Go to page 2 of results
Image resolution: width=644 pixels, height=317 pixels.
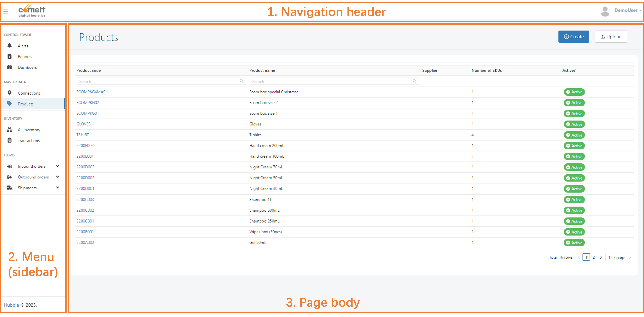[x=594, y=257]
